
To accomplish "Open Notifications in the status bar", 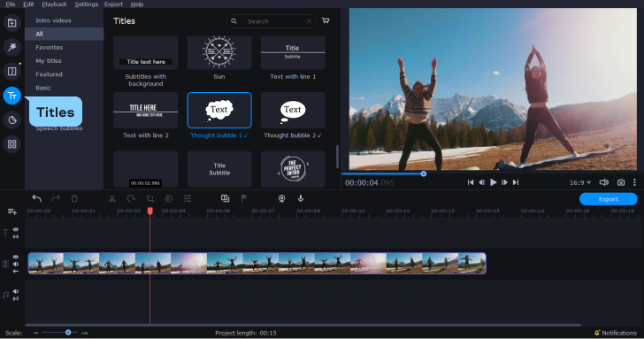I will tap(616, 333).
